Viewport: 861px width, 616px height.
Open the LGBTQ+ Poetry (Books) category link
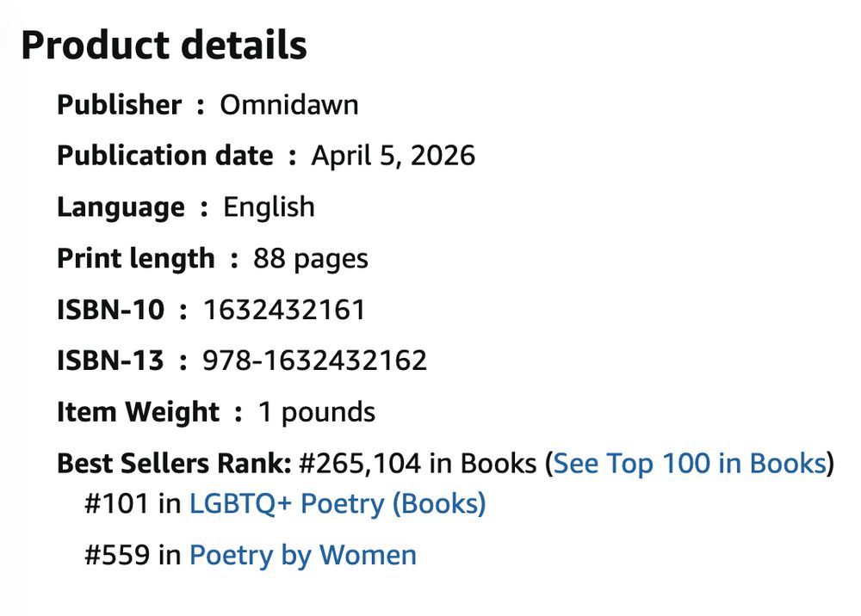coord(338,504)
